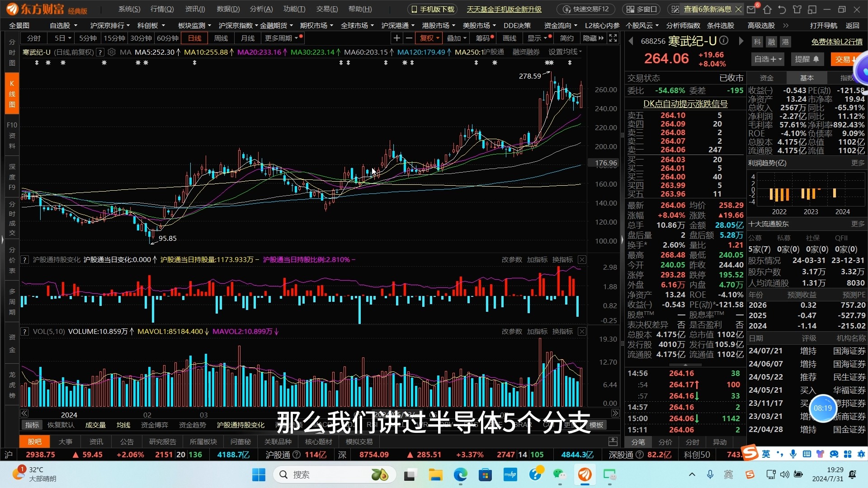Open 5日 period dropdown
This screenshot has height=488, width=868.
[63, 38]
